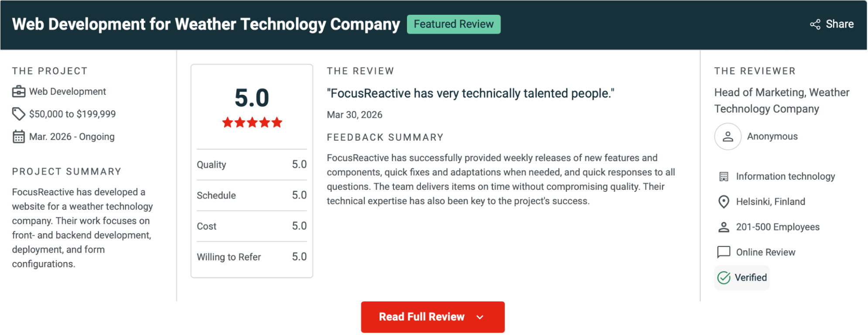Click the Share link text
Viewport: 868px width, 335px height.
[x=840, y=24]
